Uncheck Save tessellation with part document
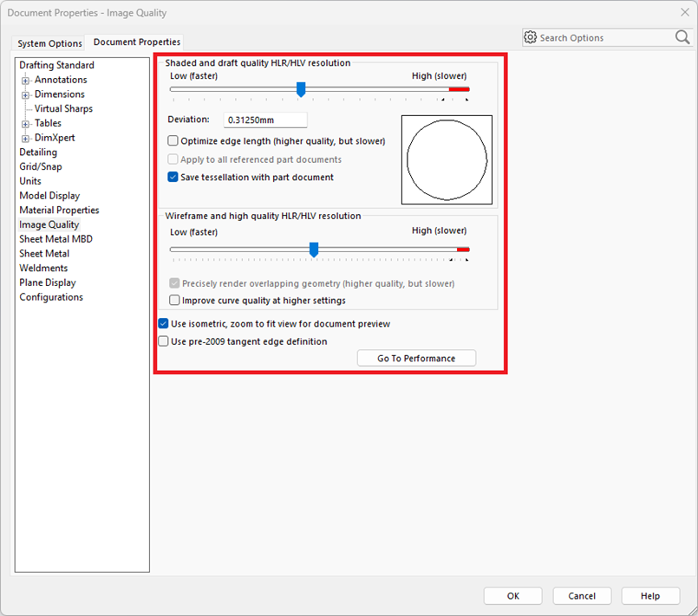The width and height of the screenshot is (698, 616). pos(173,177)
